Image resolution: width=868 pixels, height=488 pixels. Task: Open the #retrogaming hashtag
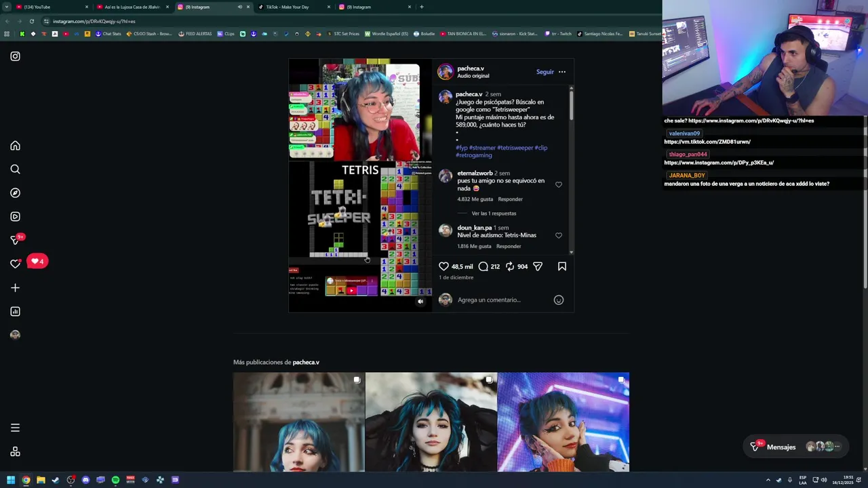click(x=474, y=155)
